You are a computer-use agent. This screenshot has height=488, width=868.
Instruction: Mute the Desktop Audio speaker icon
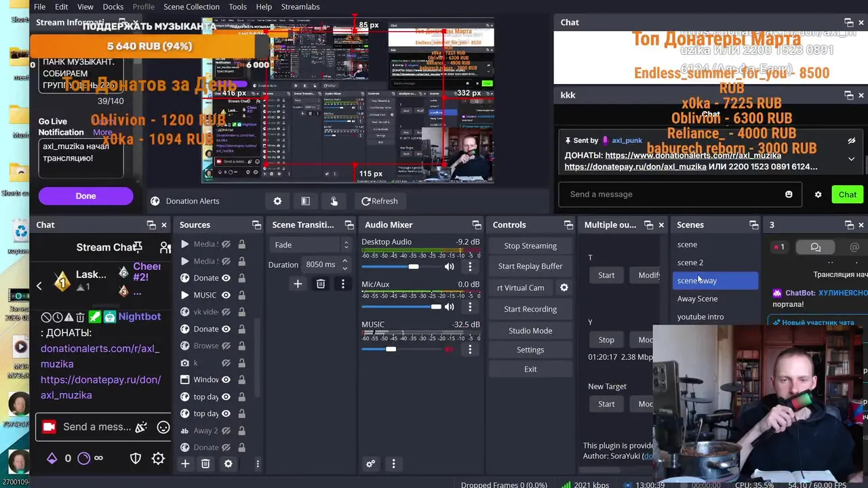(449, 267)
